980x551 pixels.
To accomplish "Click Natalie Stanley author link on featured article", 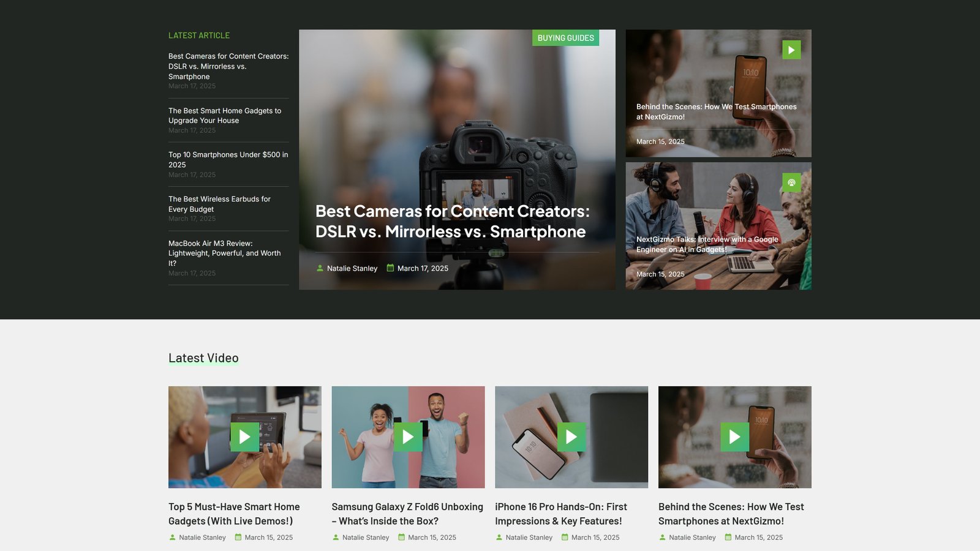I will (352, 268).
